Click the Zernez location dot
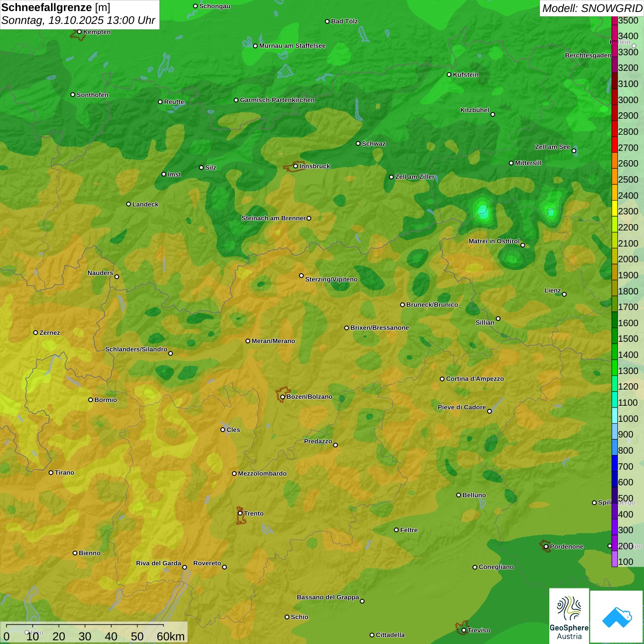The width and height of the screenshot is (644, 644). [35, 333]
